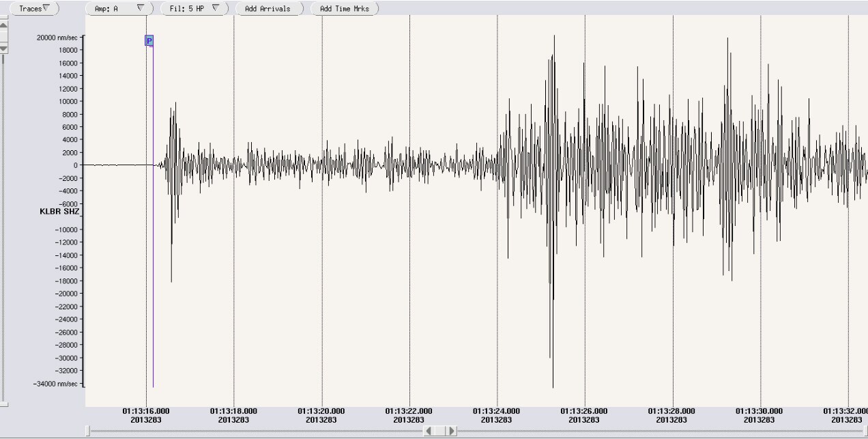
Task: Expand the Traces list via its disclosure arrow
Action: pos(46,6)
